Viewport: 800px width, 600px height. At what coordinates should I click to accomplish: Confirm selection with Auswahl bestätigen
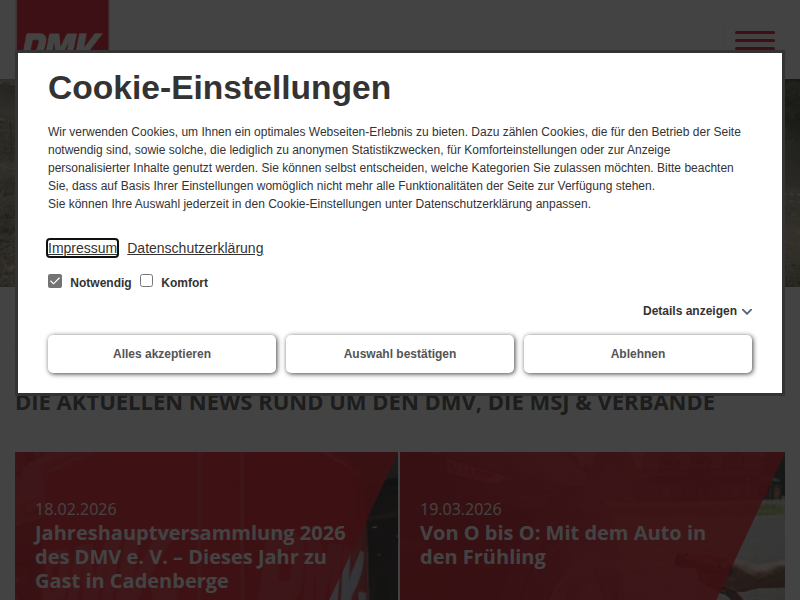tap(400, 354)
